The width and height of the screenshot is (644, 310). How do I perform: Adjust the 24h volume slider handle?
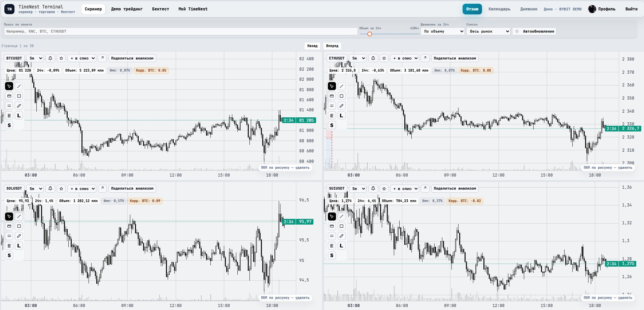[x=370, y=34]
